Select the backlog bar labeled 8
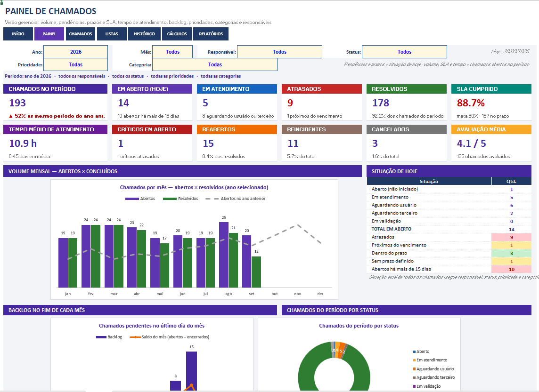The image size is (539, 392). coord(175,385)
